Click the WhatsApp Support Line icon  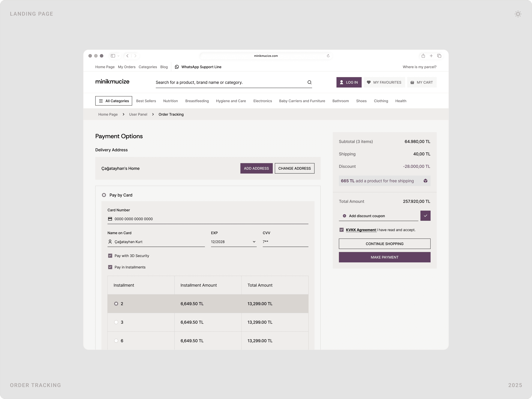[x=177, y=67]
